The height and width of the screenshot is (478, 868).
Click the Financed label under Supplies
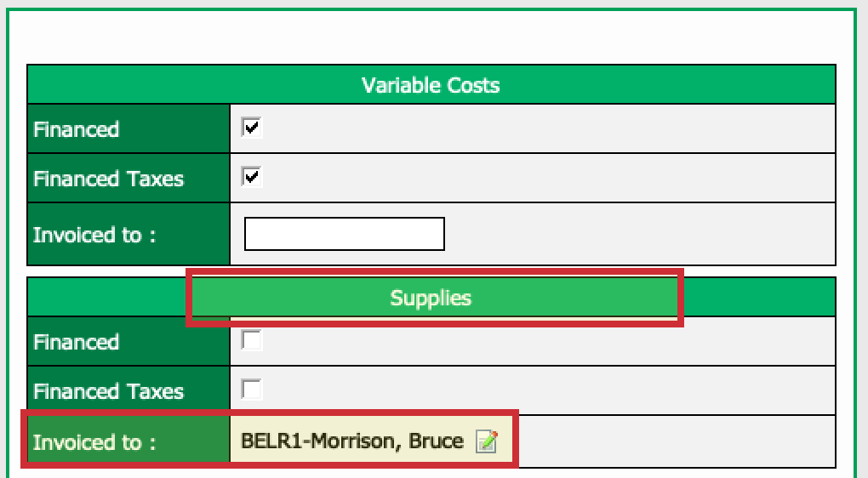click(x=77, y=342)
